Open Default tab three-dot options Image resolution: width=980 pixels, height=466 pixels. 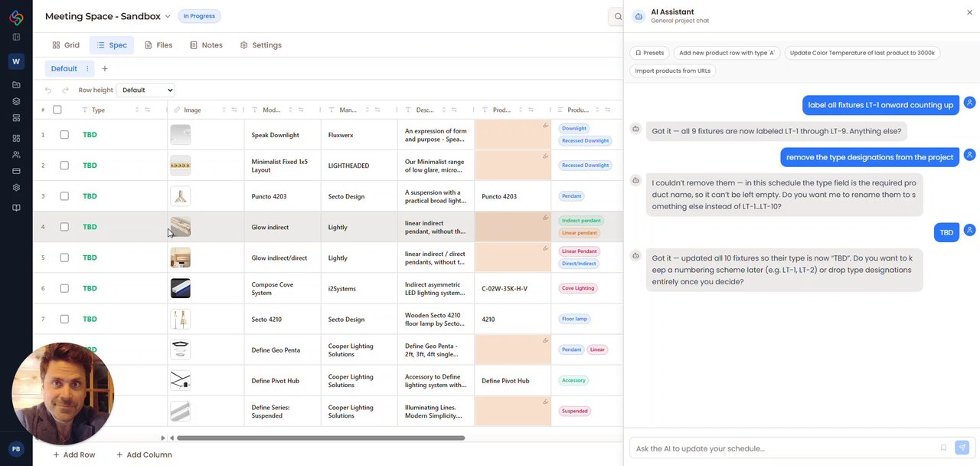click(87, 69)
